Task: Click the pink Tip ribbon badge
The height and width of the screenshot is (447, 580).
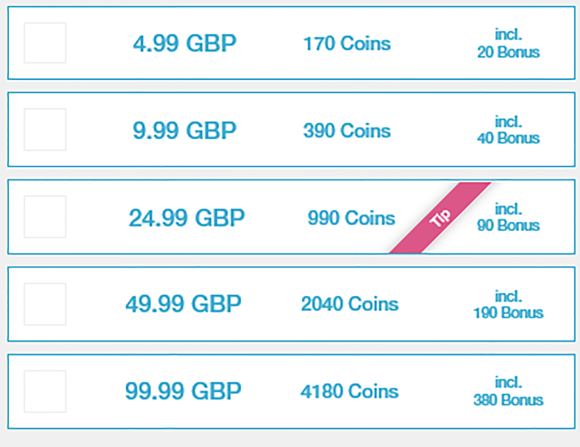Action: tap(440, 218)
